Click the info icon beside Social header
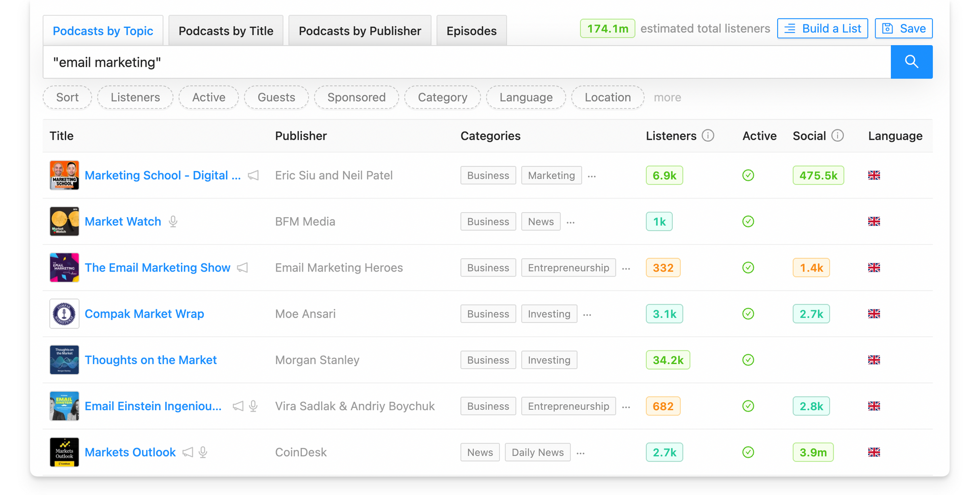This screenshot has width=980, height=495. tap(837, 136)
